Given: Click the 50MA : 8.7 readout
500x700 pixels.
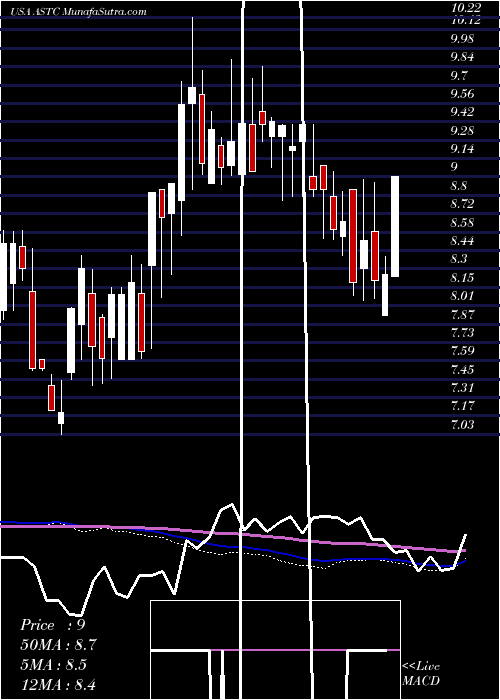Looking at the screenshot, I should pos(58,645).
